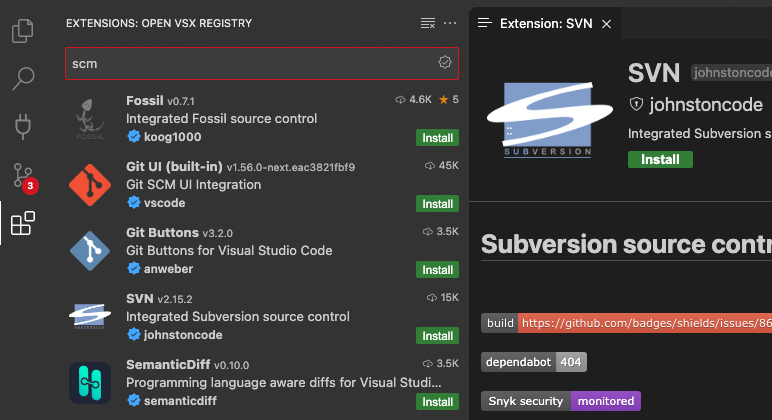Install Git UI (built-in) extension
This screenshot has width=772, height=420.
tap(437, 204)
